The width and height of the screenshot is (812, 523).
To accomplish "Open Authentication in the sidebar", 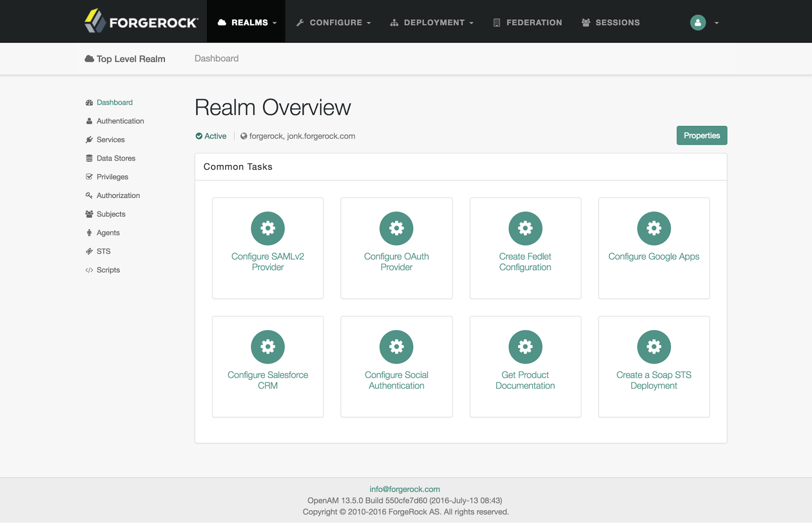I will coord(120,121).
